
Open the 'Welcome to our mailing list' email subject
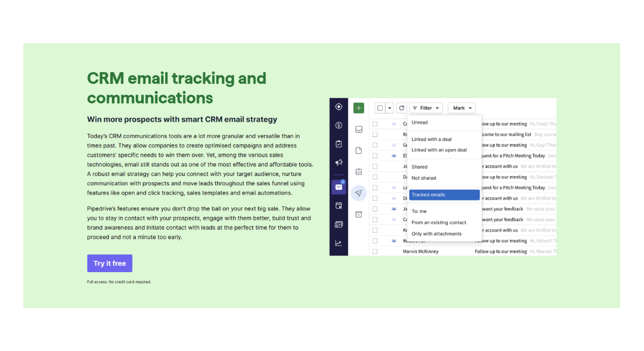506,134
